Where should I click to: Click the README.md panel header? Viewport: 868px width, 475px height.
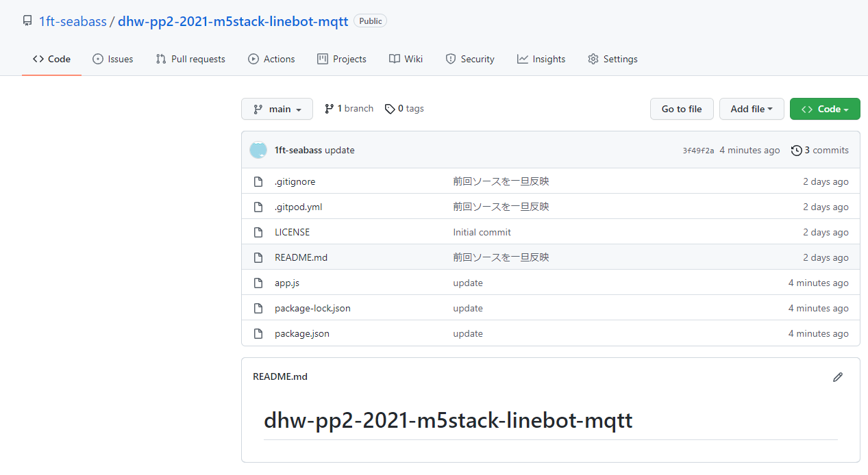[x=280, y=376]
